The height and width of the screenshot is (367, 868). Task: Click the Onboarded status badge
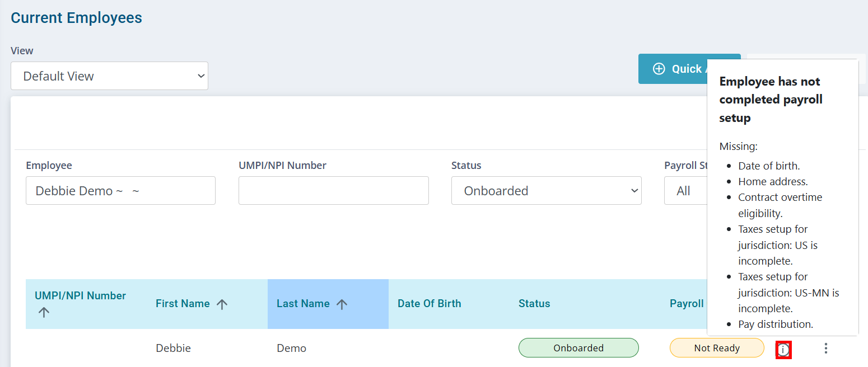tap(578, 348)
